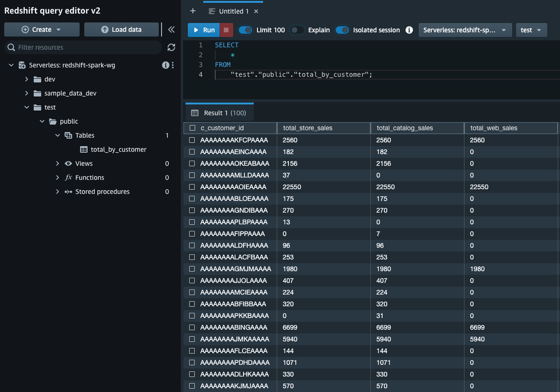
Task: Collapse the resources sidebar with double chevron
Action: pyautogui.click(x=171, y=30)
